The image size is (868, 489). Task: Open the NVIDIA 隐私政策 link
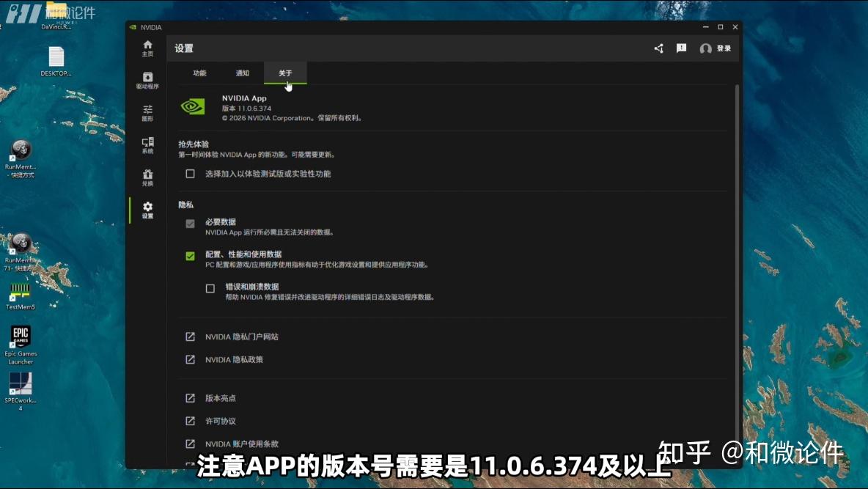[234, 359]
